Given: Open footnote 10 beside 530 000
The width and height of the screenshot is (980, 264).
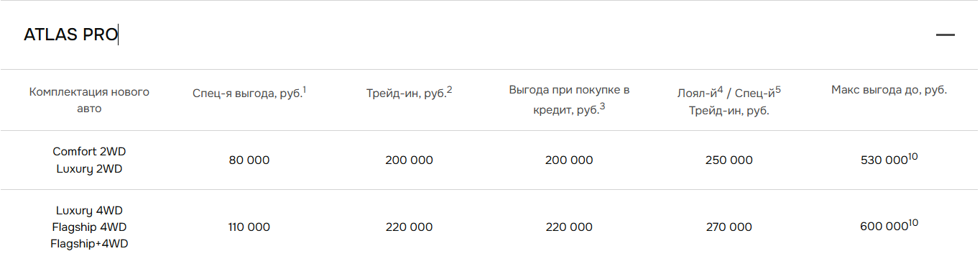Looking at the screenshot, I should point(913,157).
